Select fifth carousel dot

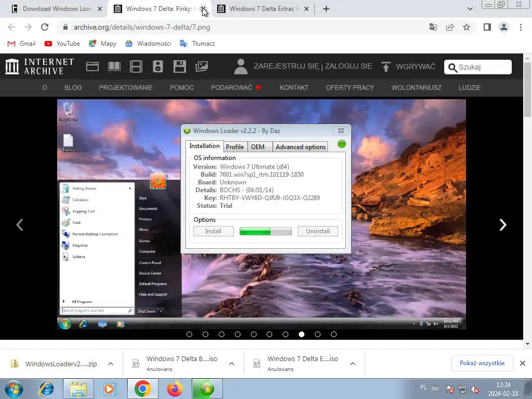(x=254, y=334)
